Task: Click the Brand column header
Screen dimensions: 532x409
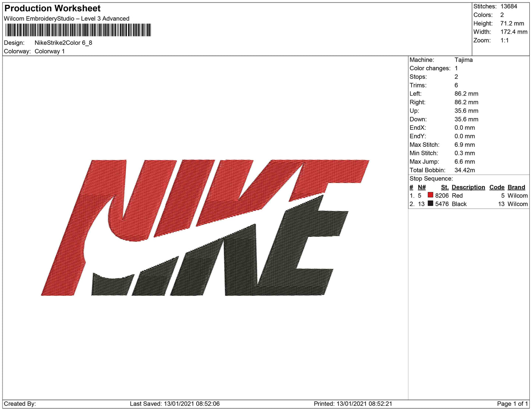Action: click(516, 187)
